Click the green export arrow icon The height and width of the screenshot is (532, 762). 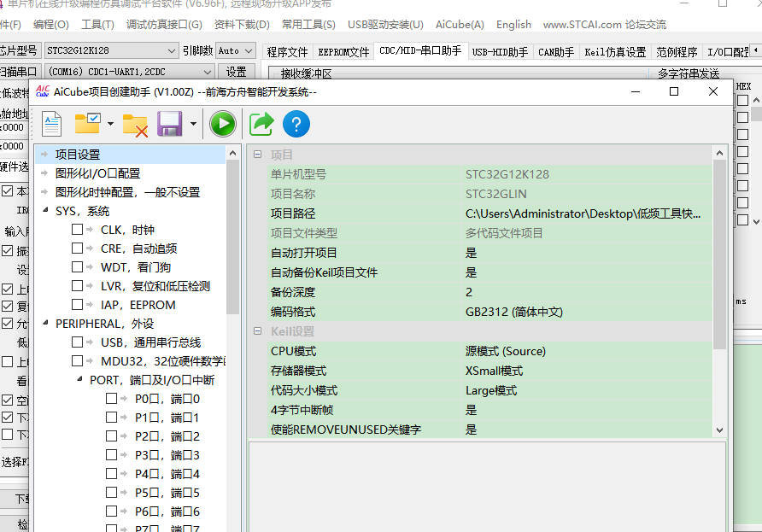tap(261, 125)
